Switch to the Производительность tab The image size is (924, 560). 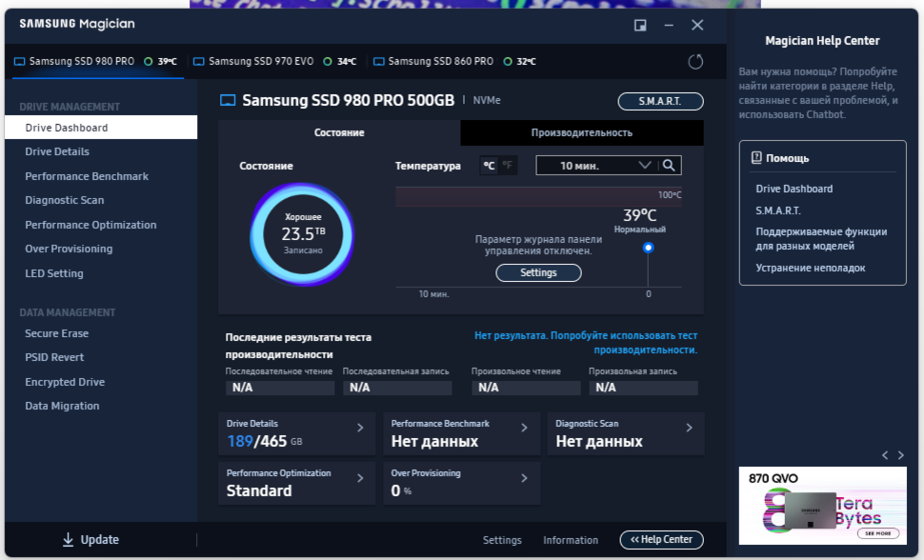(x=582, y=132)
